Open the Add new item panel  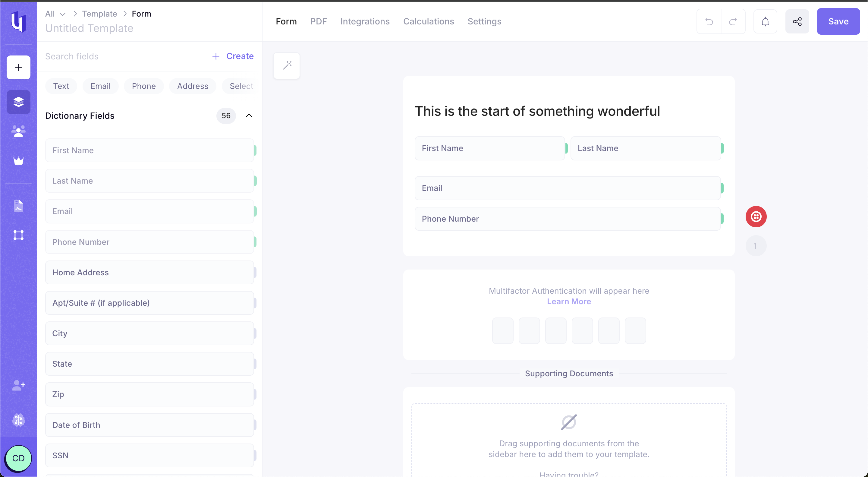[18, 67]
